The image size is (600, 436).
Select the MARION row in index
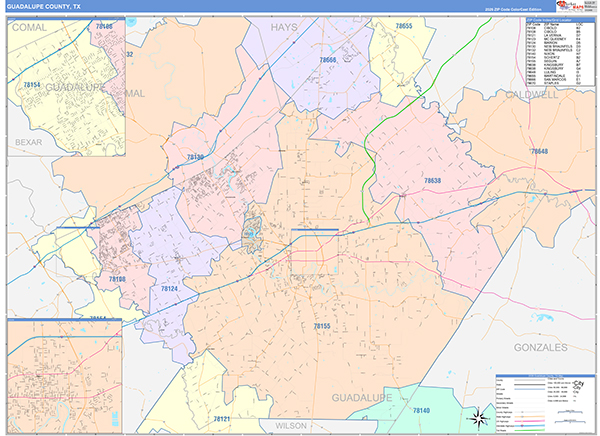point(554,42)
